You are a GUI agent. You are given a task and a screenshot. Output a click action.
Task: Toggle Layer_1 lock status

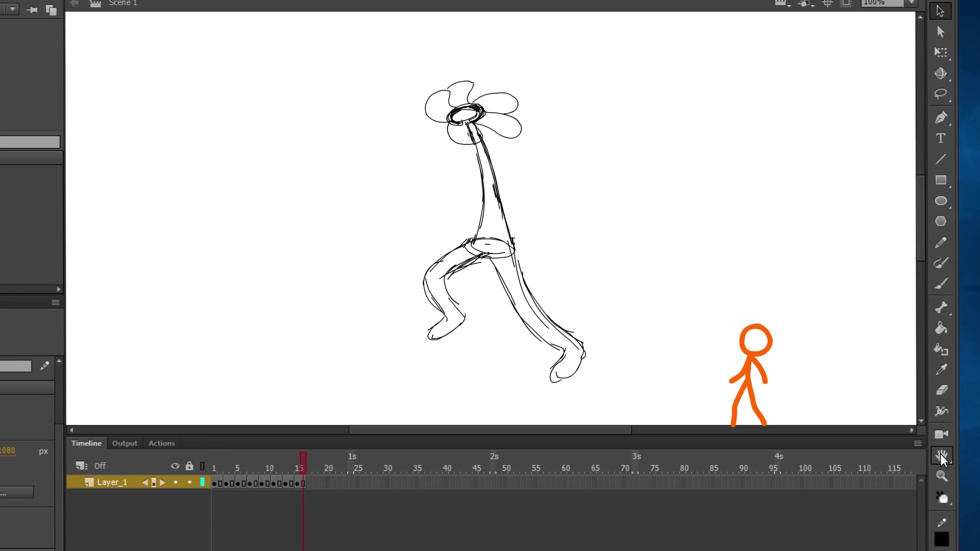[x=189, y=482]
